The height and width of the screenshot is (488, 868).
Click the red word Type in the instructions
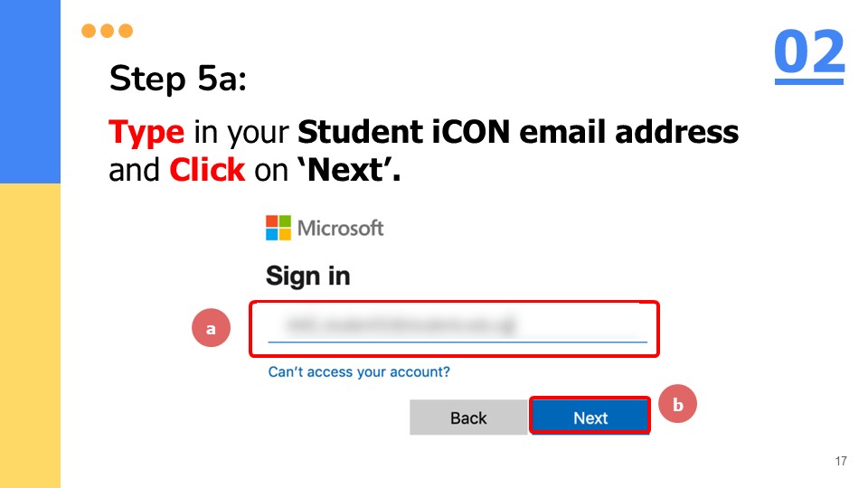(x=146, y=133)
